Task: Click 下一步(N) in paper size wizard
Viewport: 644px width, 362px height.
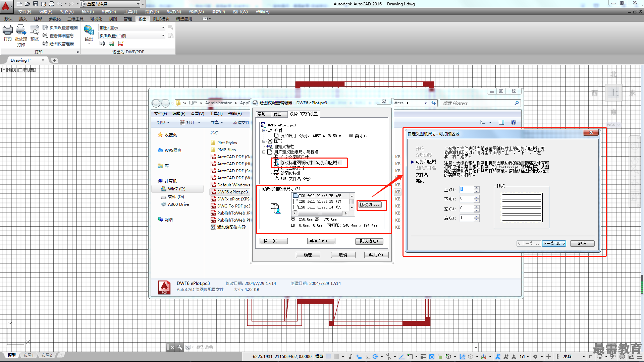Action: coord(554,243)
